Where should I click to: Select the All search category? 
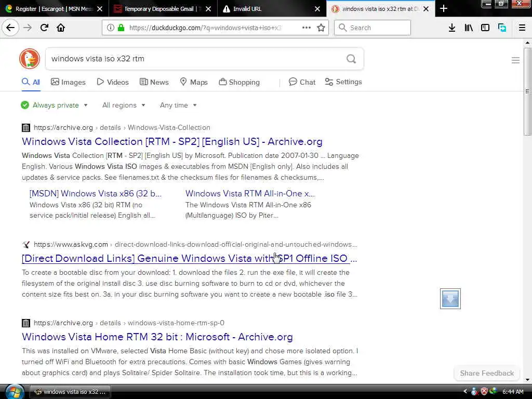31,82
